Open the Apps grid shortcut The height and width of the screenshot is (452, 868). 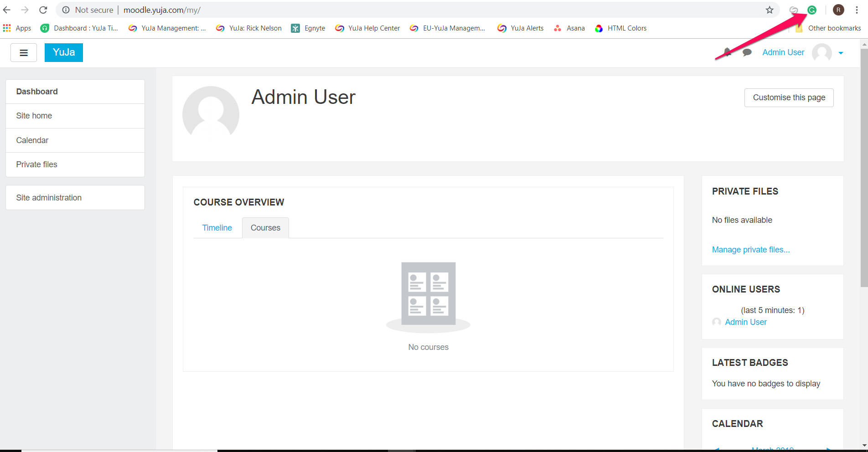pos(17,28)
